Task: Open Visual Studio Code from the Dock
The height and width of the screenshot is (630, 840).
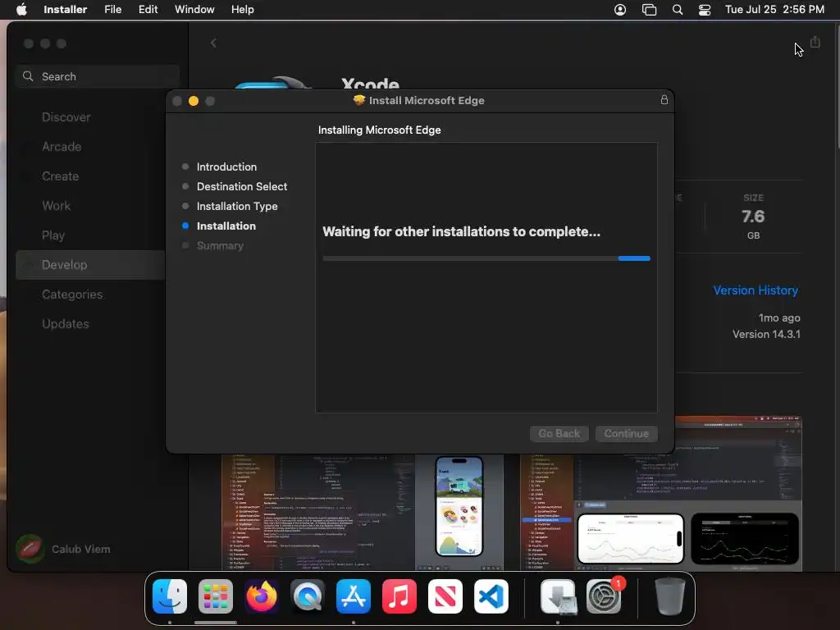Action: coord(491,596)
